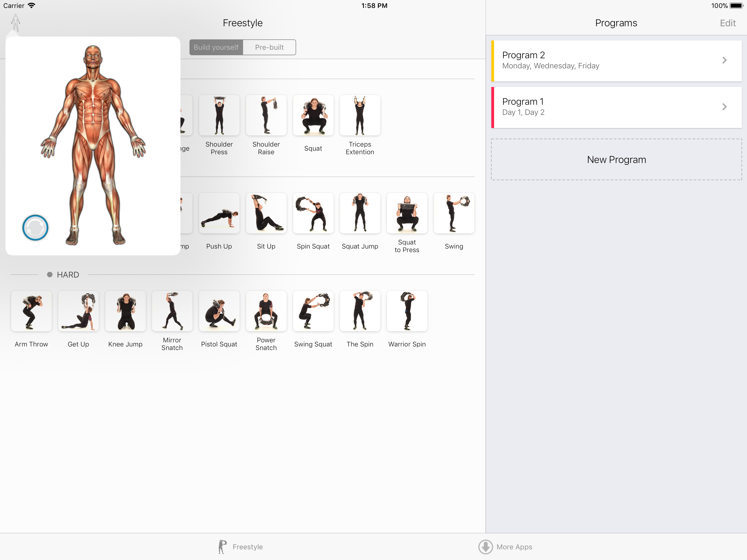Choose the Triceps Extention exercise
Viewport: 747px width, 560px height.
tap(360, 115)
